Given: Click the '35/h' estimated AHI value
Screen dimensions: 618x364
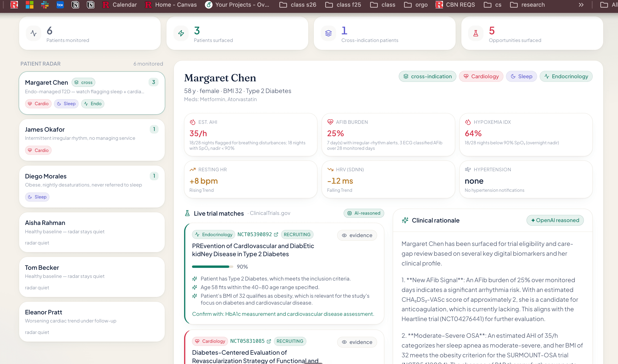Looking at the screenshot, I should pos(198,133).
